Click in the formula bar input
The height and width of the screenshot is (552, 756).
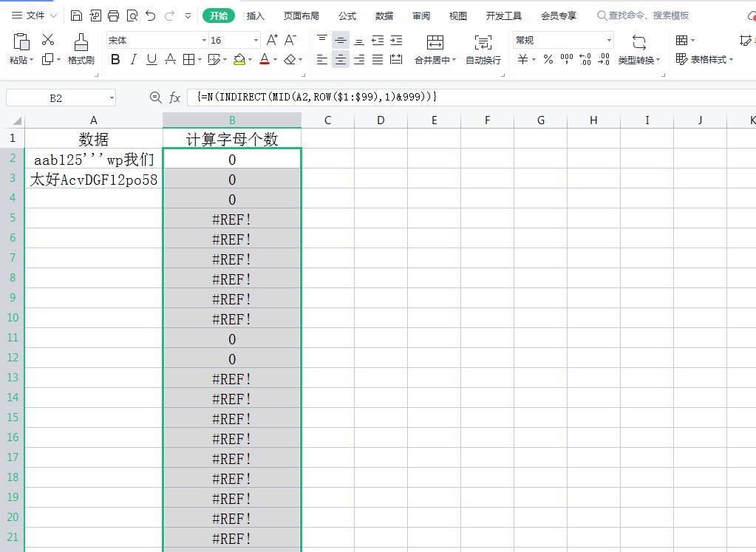point(470,98)
